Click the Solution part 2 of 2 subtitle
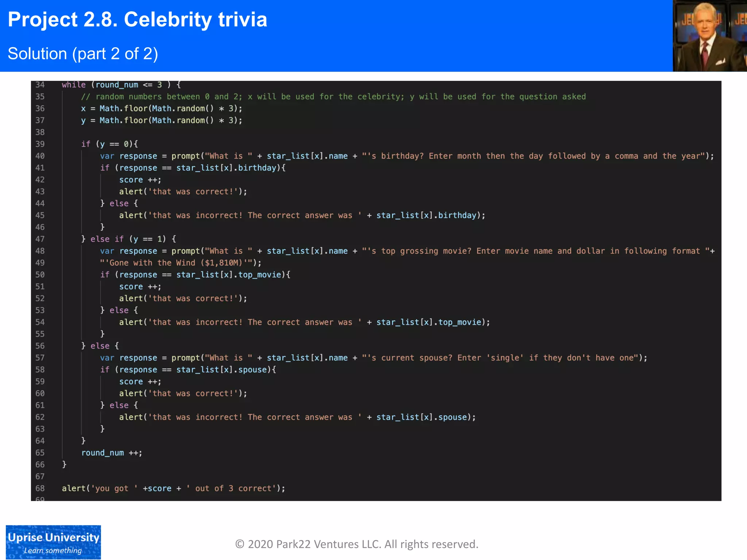The height and width of the screenshot is (560, 747). 83,54
